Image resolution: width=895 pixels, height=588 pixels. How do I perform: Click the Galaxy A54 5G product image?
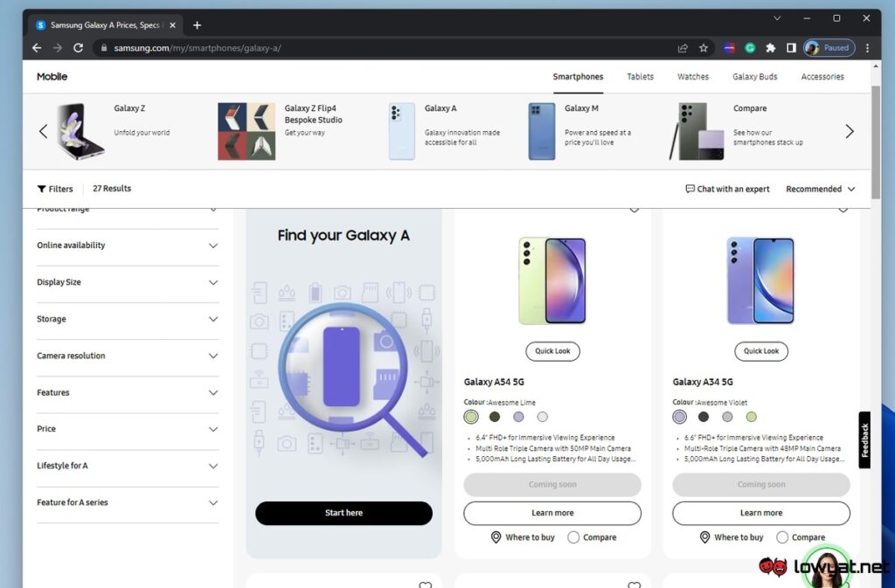click(x=552, y=281)
